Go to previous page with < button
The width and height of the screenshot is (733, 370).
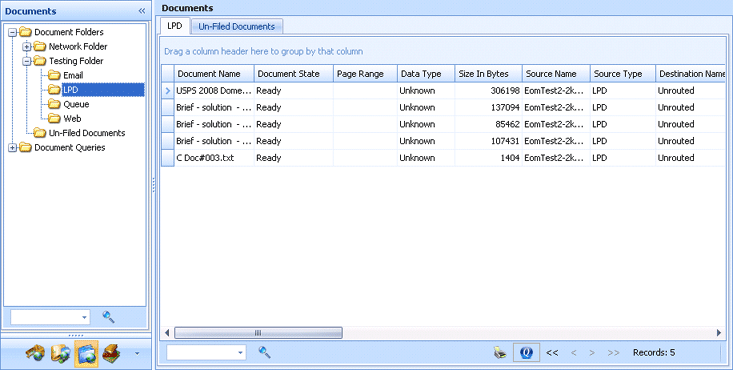(574, 353)
